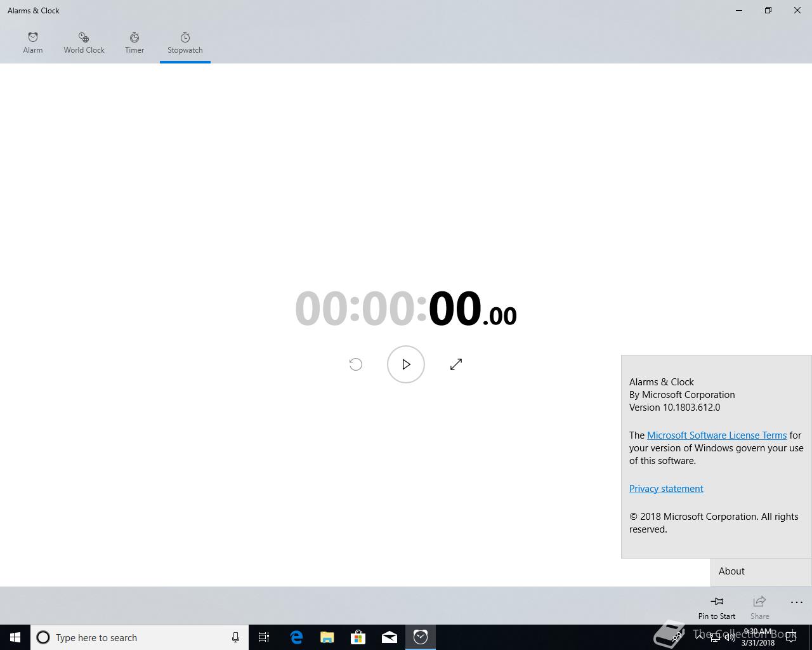
Task: Click the taskbar date 3/31/2018
Action: (x=758, y=643)
